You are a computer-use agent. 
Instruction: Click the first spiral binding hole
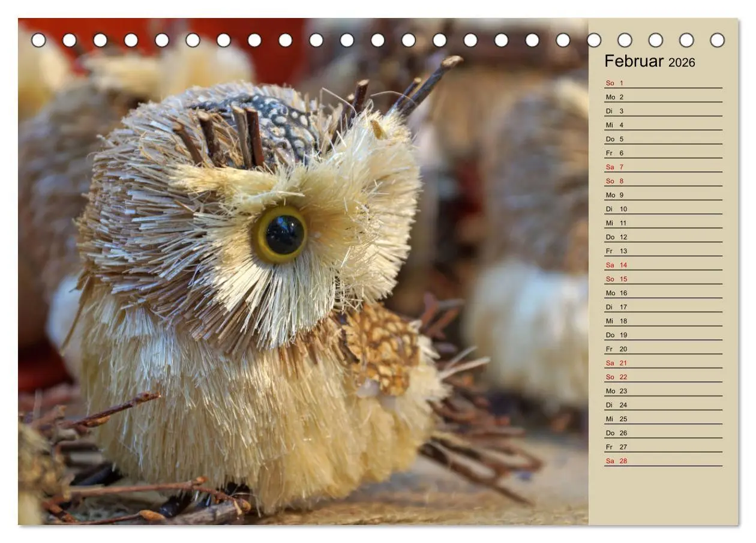(38, 40)
